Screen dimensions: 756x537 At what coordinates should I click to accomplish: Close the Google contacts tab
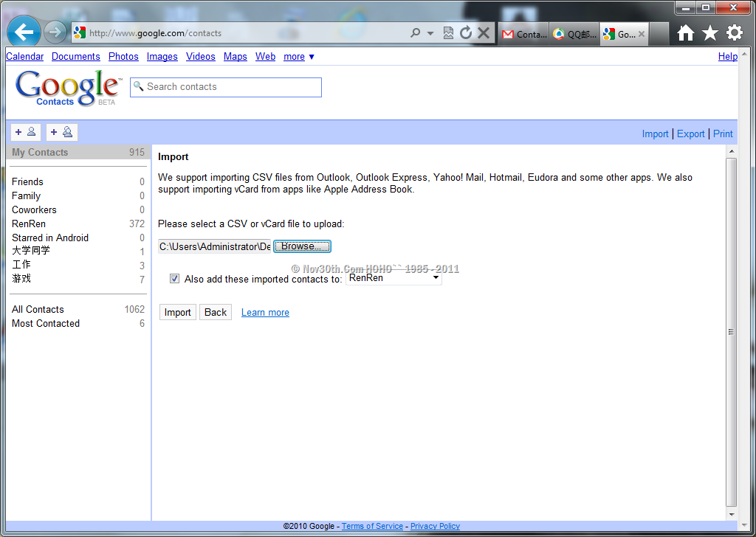coord(642,34)
